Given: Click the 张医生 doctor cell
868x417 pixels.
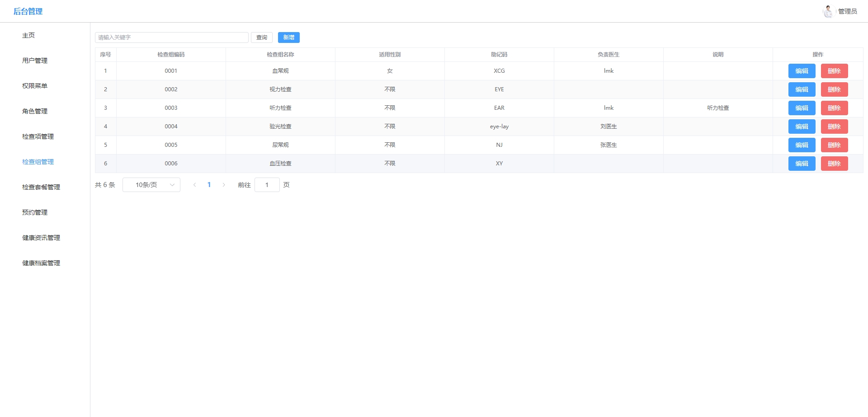Looking at the screenshot, I should click(609, 145).
